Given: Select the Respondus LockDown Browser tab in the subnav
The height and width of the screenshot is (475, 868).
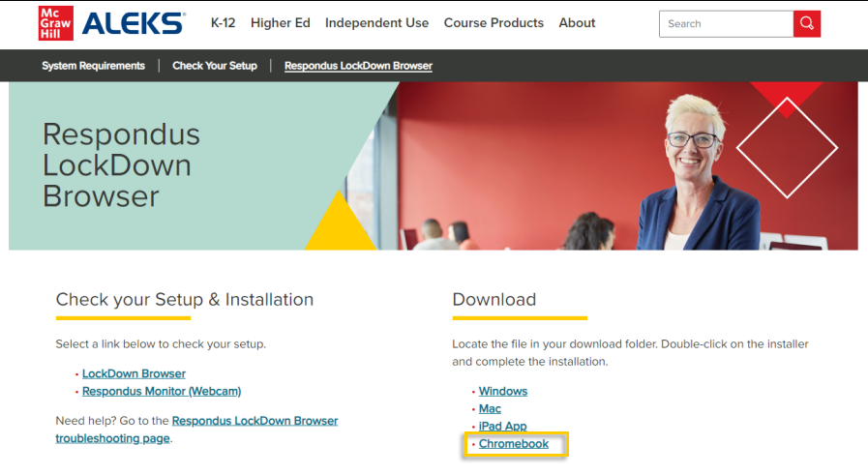Looking at the screenshot, I should click(358, 66).
